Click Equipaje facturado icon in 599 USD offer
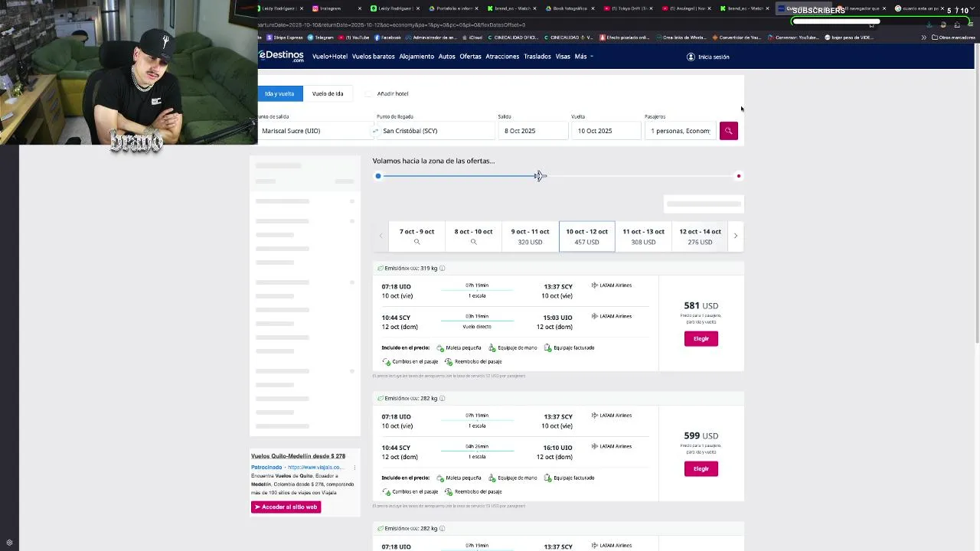The height and width of the screenshot is (551, 980). pos(548,478)
